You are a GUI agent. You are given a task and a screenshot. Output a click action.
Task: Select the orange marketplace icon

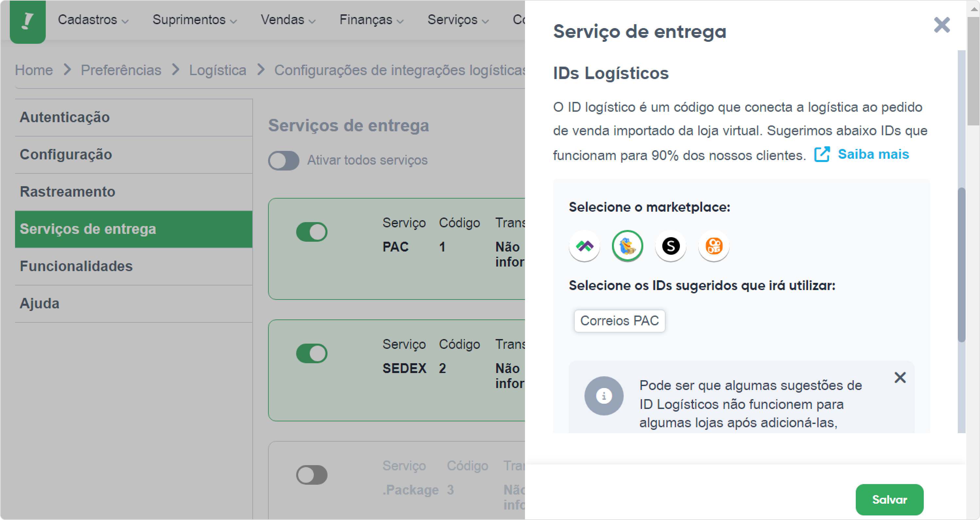pyautogui.click(x=714, y=246)
